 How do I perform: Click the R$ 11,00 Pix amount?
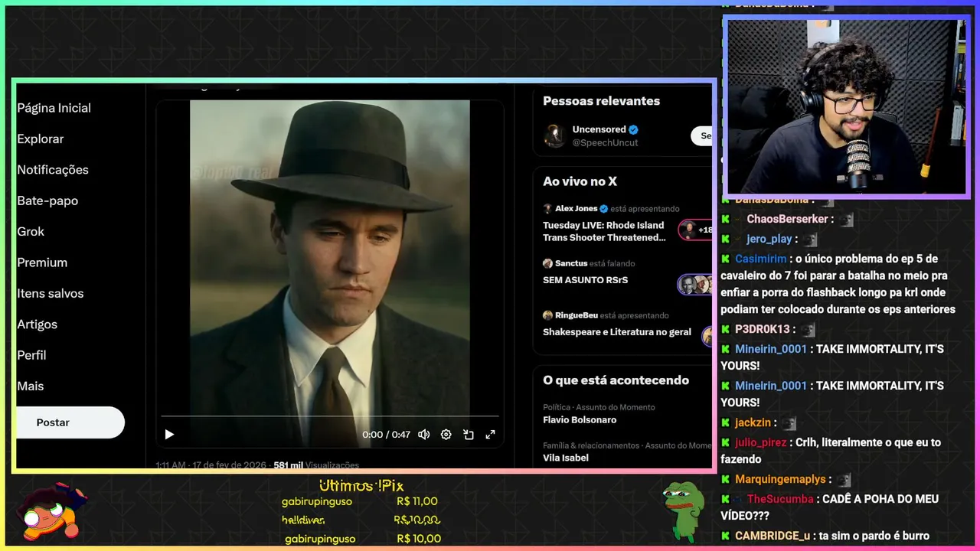pyautogui.click(x=417, y=502)
